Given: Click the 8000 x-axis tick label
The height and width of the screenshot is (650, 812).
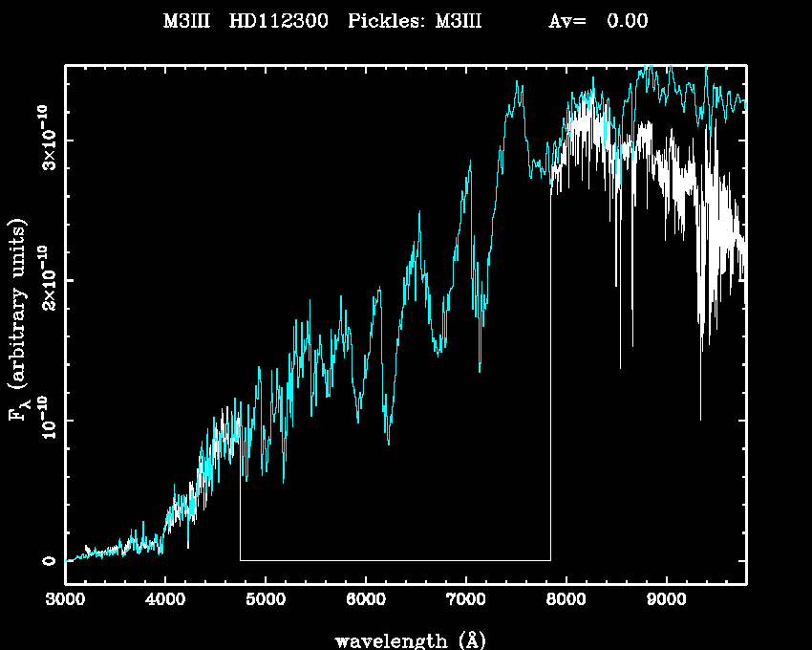Looking at the screenshot, I should [566, 600].
